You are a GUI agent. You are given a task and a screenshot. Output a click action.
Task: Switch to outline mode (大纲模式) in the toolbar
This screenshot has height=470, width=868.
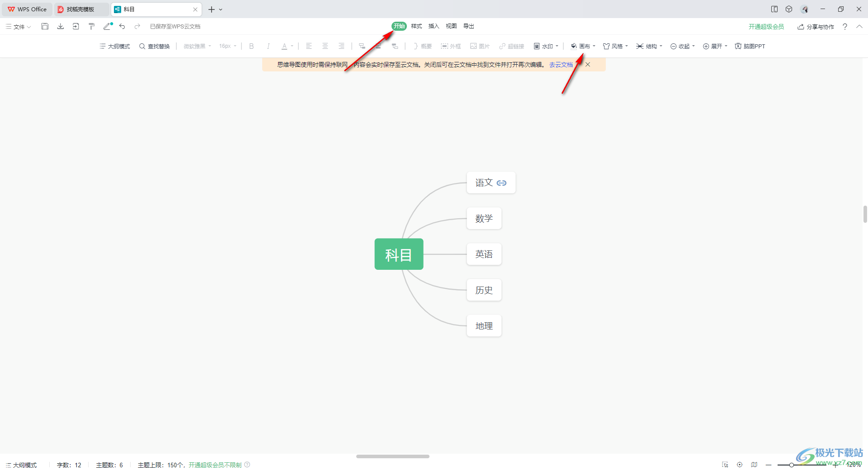pyautogui.click(x=115, y=46)
